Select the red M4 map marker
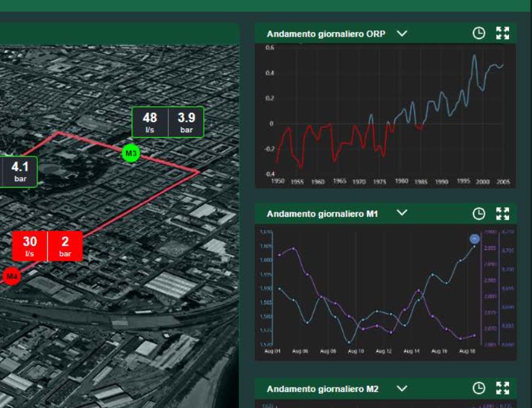Screen dimensions: 532x408 (x=11, y=276)
